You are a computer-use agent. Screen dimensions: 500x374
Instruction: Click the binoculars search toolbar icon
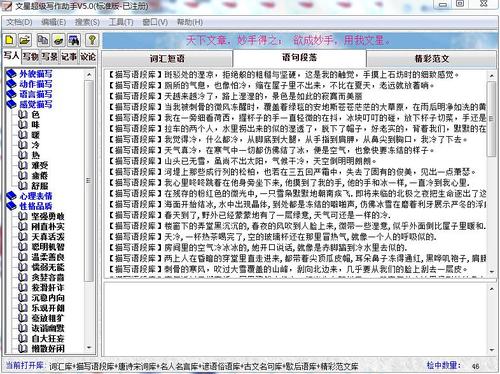74,40
